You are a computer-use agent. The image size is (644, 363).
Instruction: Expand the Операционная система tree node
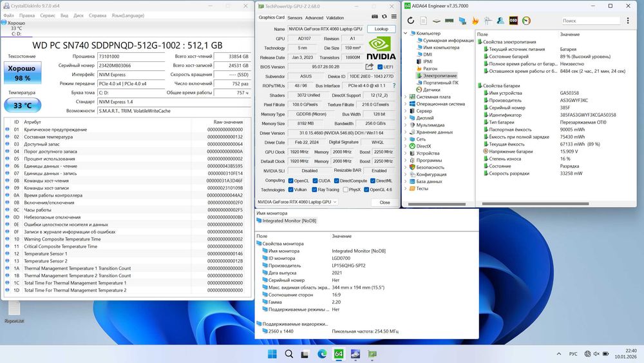click(406, 104)
